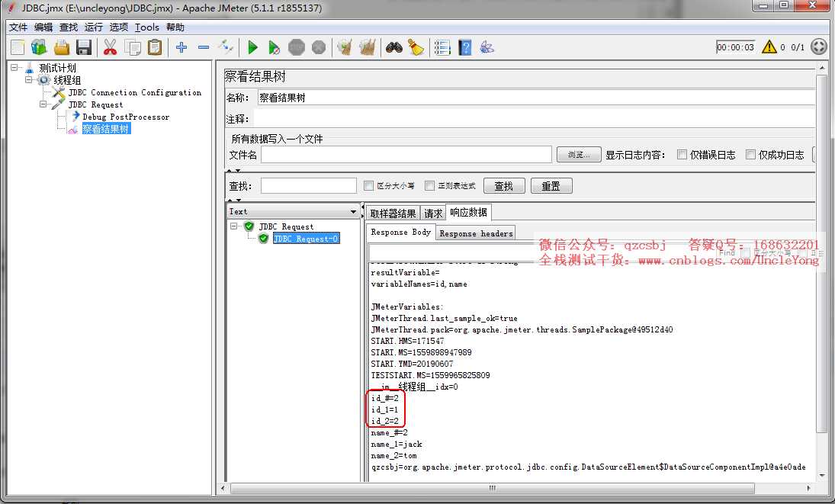Open the 帮助 menu
The image size is (835, 504).
[175, 27]
